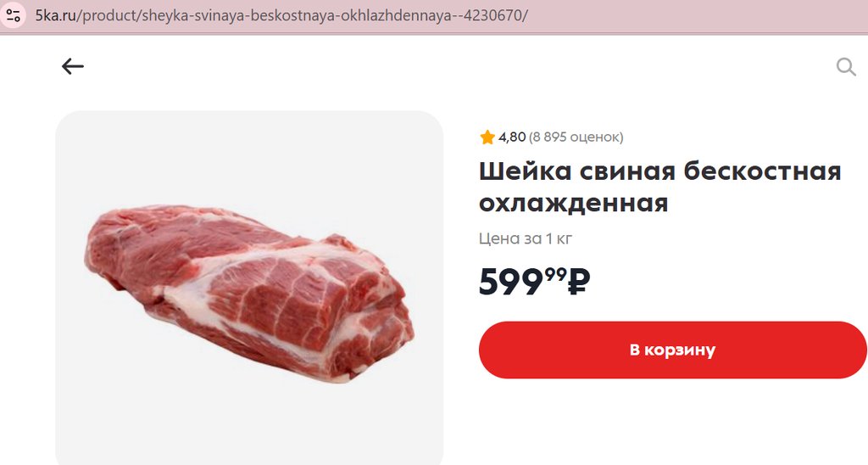Image resolution: width=868 pixels, height=465 pixels.
Task: Focus the browser address bar URL
Action: (281, 15)
